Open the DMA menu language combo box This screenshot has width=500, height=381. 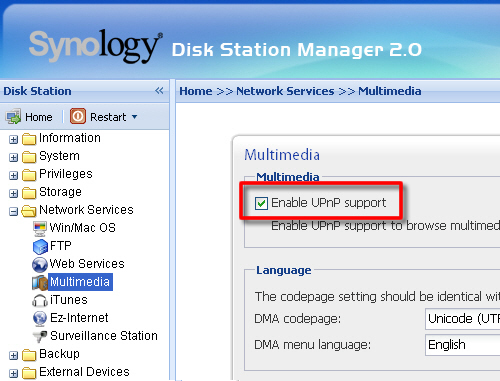[x=462, y=345]
